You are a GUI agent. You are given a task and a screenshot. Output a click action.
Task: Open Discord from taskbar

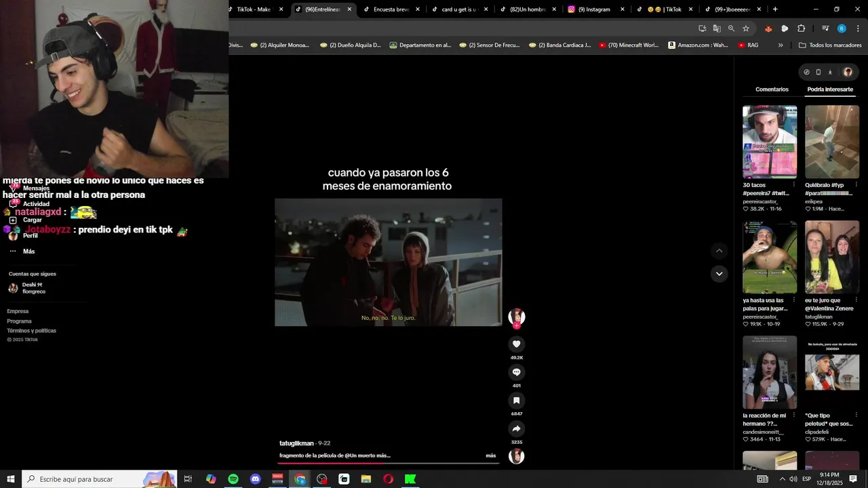(x=255, y=479)
